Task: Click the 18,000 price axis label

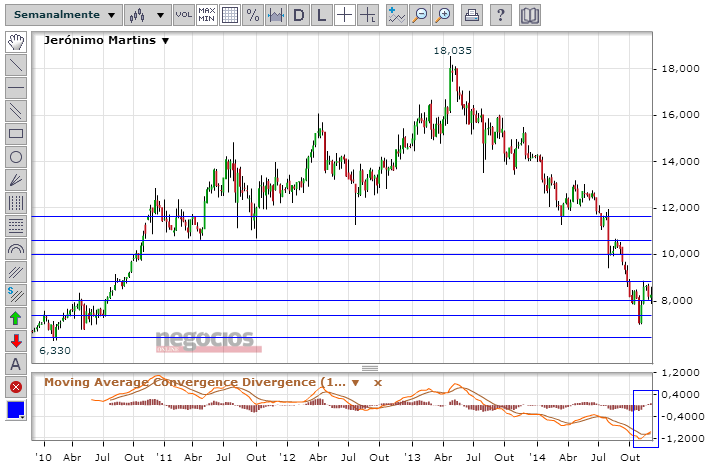Action: pos(680,69)
